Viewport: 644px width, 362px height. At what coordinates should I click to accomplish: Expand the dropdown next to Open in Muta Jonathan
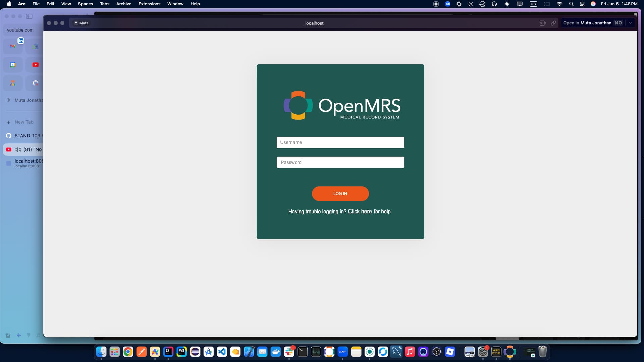pyautogui.click(x=630, y=23)
